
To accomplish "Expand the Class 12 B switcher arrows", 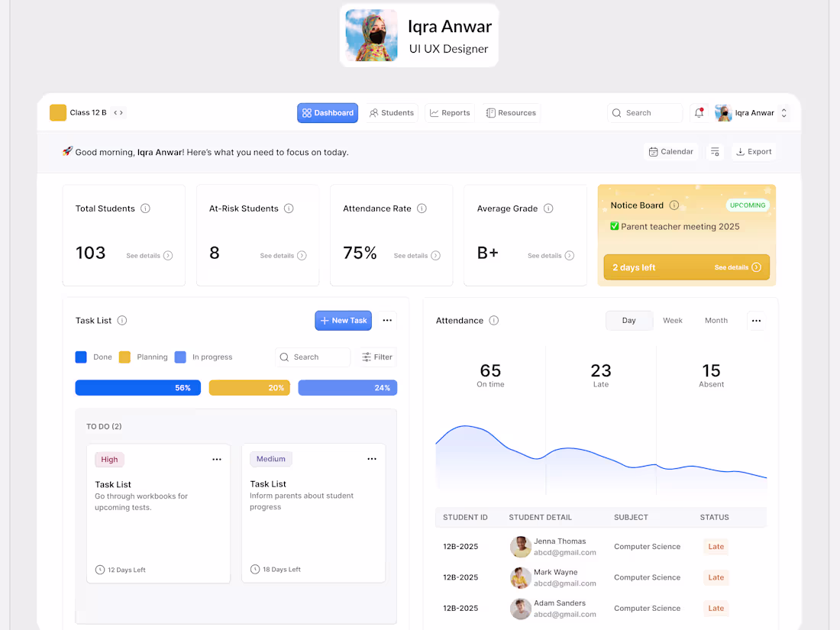I will coord(118,111).
